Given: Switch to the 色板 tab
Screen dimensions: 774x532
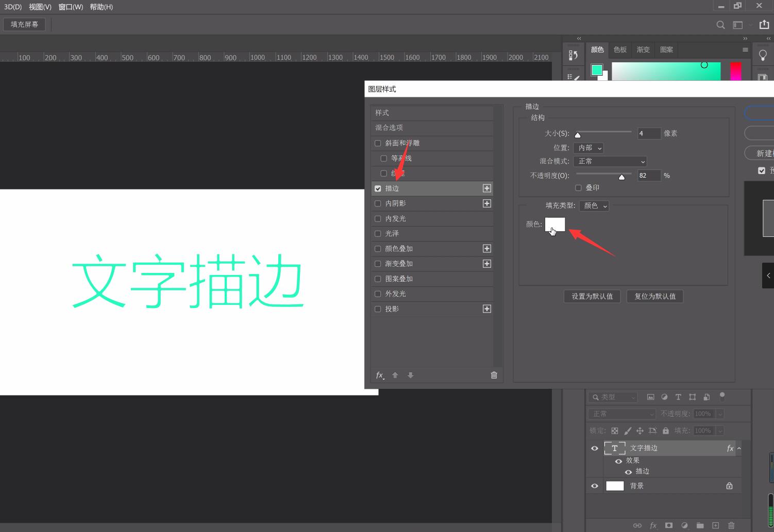Looking at the screenshot, I should tap(620, 49).
